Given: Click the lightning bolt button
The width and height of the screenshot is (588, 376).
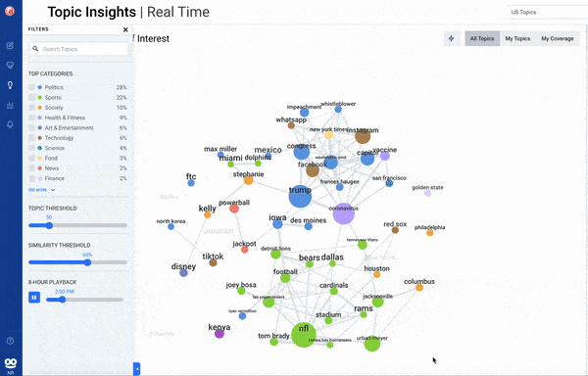Looking at the screenshot, I should click(x=452, y=38).
